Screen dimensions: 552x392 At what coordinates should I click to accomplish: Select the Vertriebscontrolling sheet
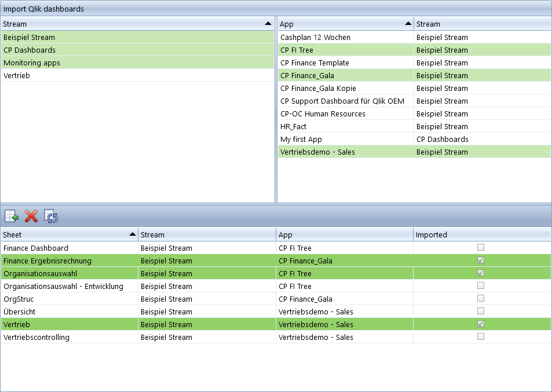pyautogui.click(x=276, y=337)
